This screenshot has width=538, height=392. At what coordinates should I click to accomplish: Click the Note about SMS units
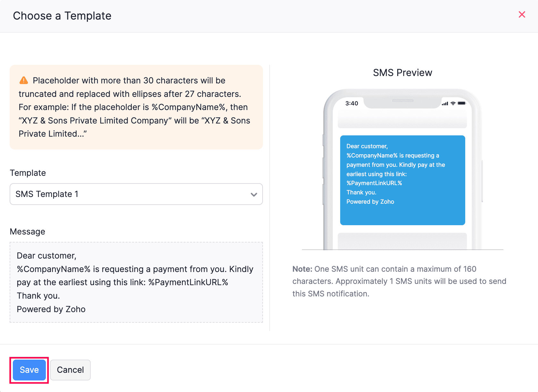(x=399, y=281)
